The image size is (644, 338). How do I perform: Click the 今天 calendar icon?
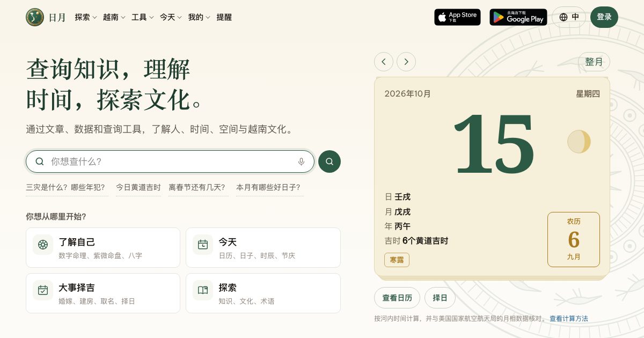[x=203, y=245]
